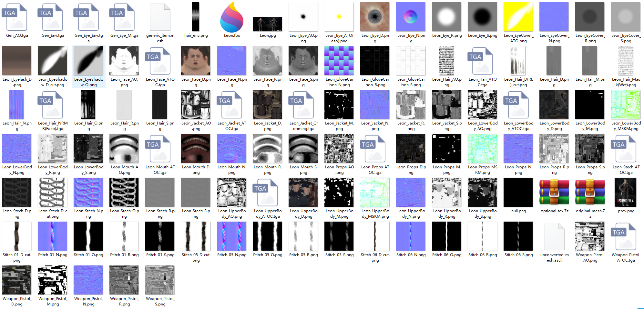Select the Leon_Hair_NRMR(Fake).tga file icon

pos(53,105)
